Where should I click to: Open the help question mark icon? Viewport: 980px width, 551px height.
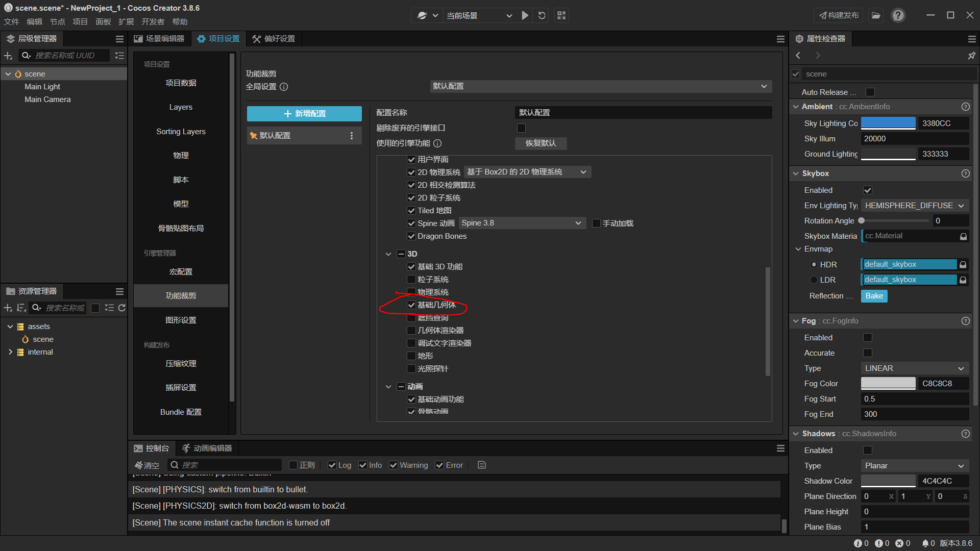coord(898,15)
